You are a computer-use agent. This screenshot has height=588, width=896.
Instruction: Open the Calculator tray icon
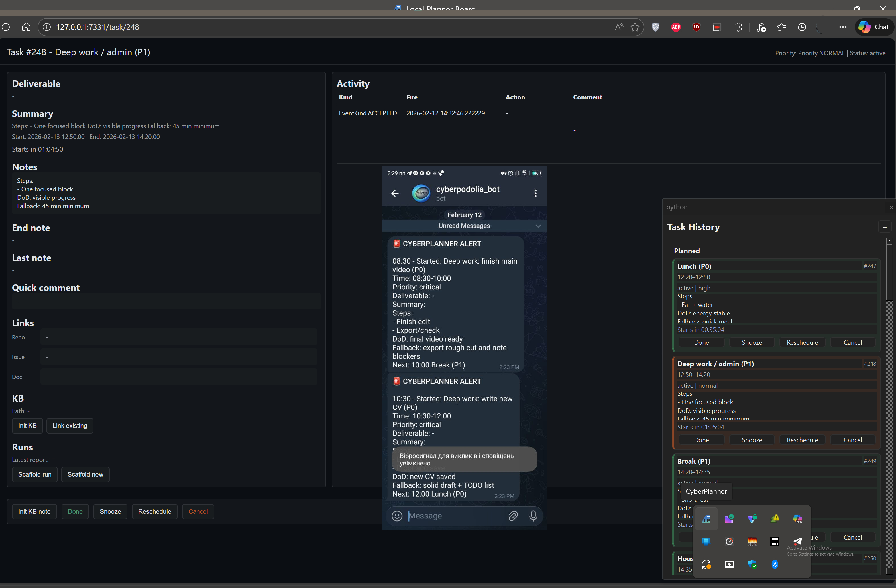point(775,542)
